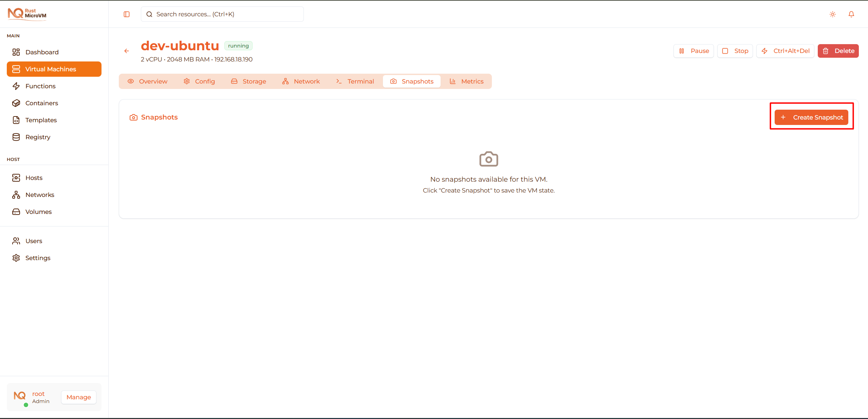This screenshot has height=419, width=868.
Task: Collapse the navigation sidebar
Action: click(x=127, y=14)
